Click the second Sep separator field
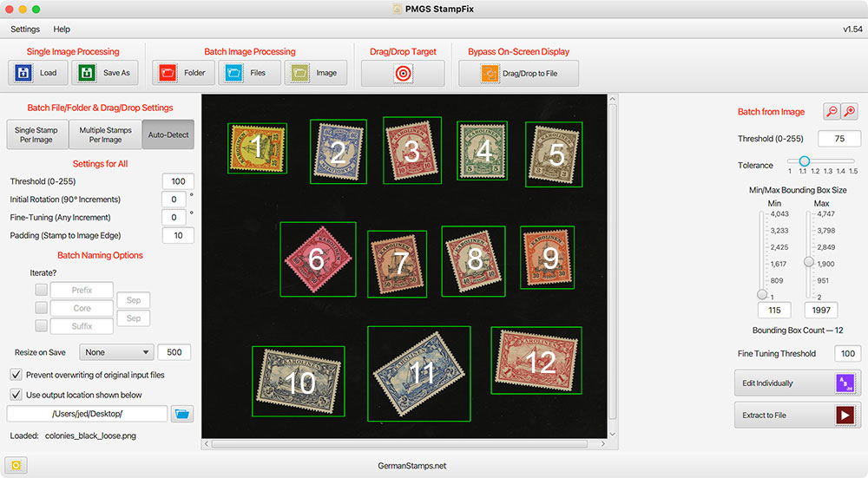Screen dimensions: 868x478 134,318
